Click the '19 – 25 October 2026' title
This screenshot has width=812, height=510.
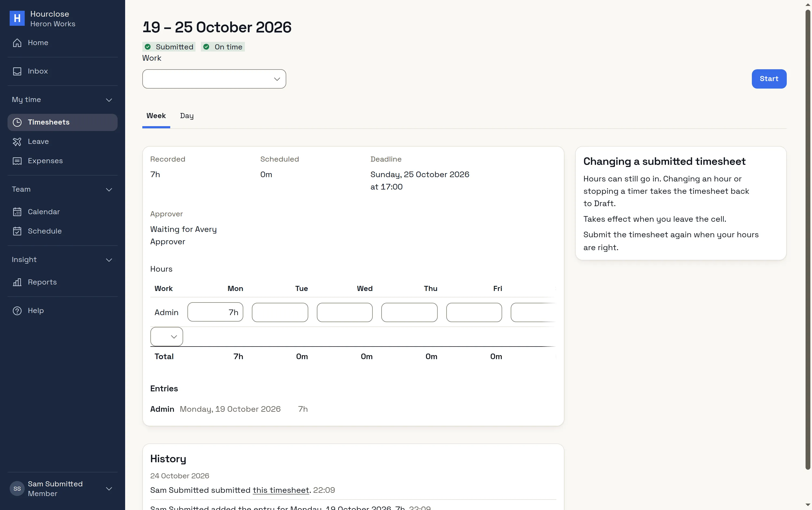pyautogui.click(x=217, y=27)
